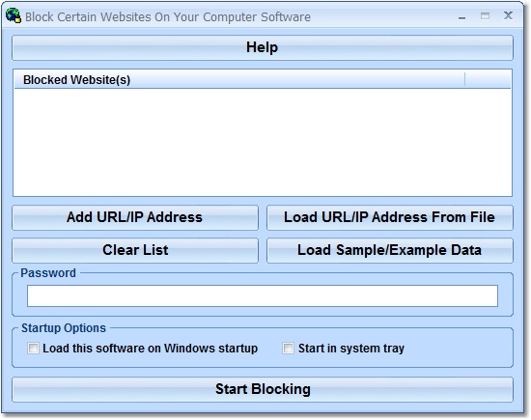Focus the Password input field
The width and height of the screenshot is (531, 420).
tap(263, 296)
